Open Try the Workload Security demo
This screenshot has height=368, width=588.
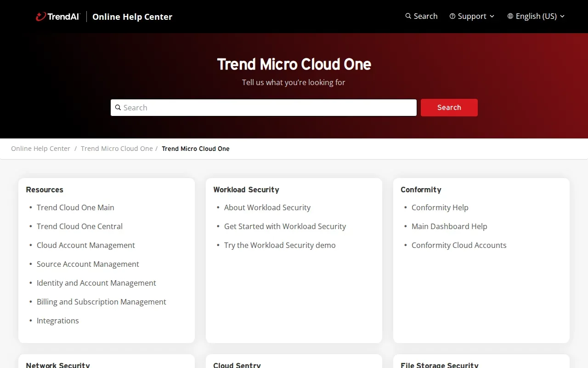[x=280, y=245]
